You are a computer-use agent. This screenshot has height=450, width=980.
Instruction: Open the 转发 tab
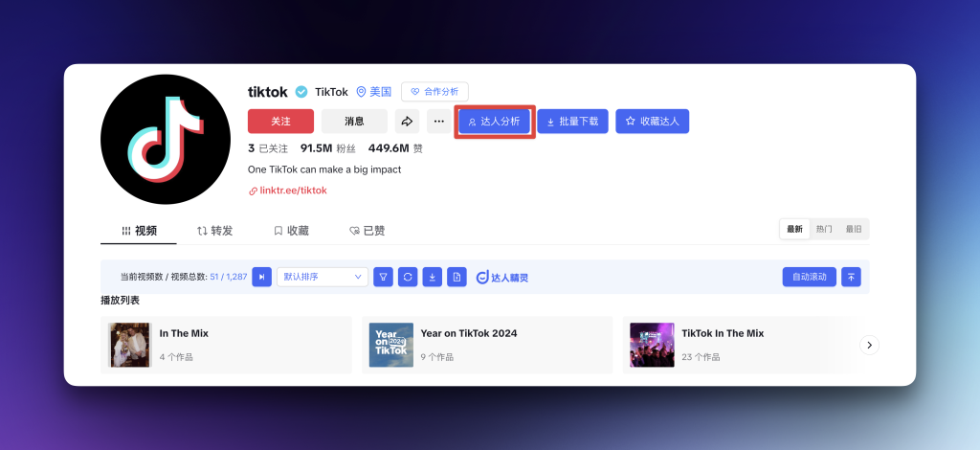215,231
